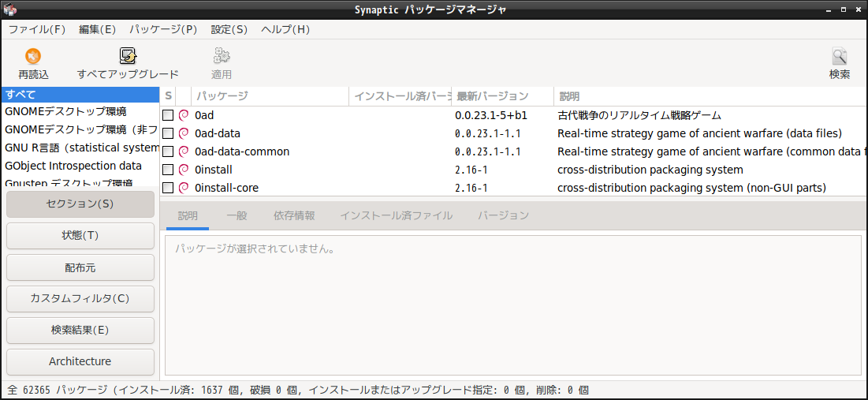Image resolution: width=868 pixels, height=400 pixels.
Task: Open the 編集(E) menu
Action: coord(98,30)
